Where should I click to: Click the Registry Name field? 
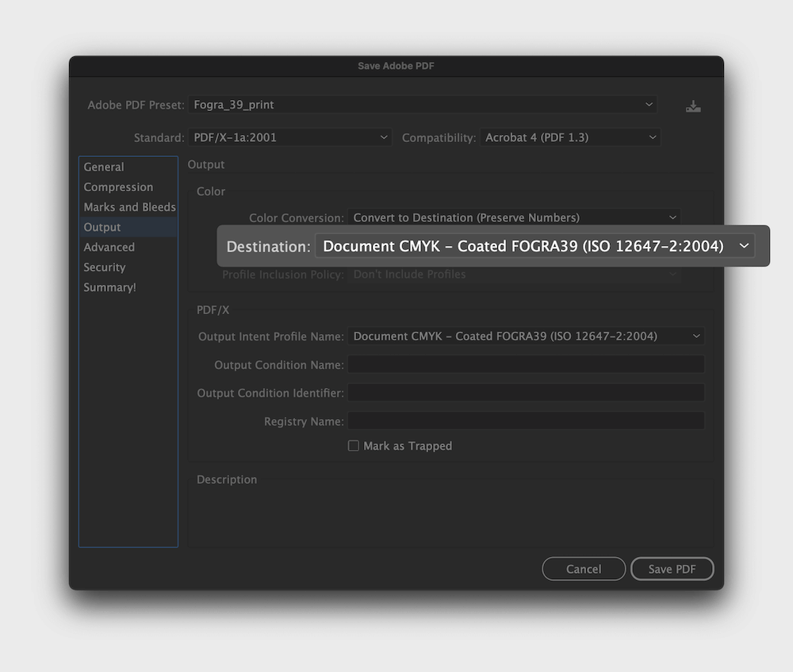click(x=526, y=421)
